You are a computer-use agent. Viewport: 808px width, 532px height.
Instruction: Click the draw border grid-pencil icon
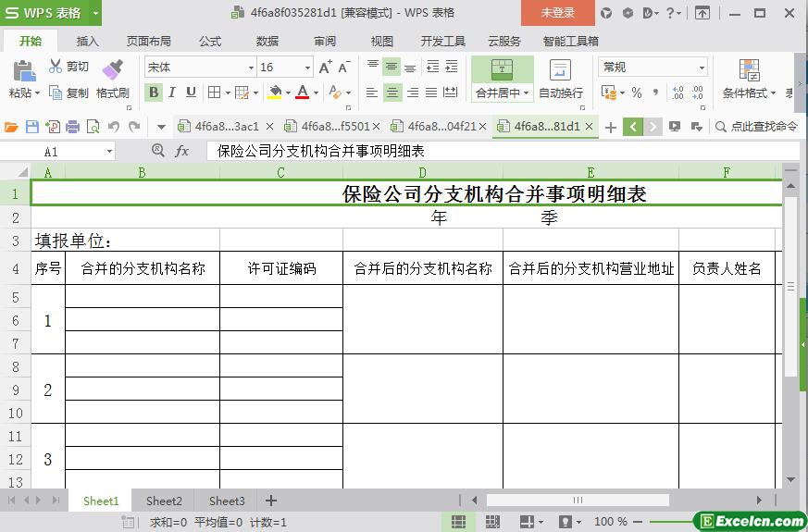(242, 93)
